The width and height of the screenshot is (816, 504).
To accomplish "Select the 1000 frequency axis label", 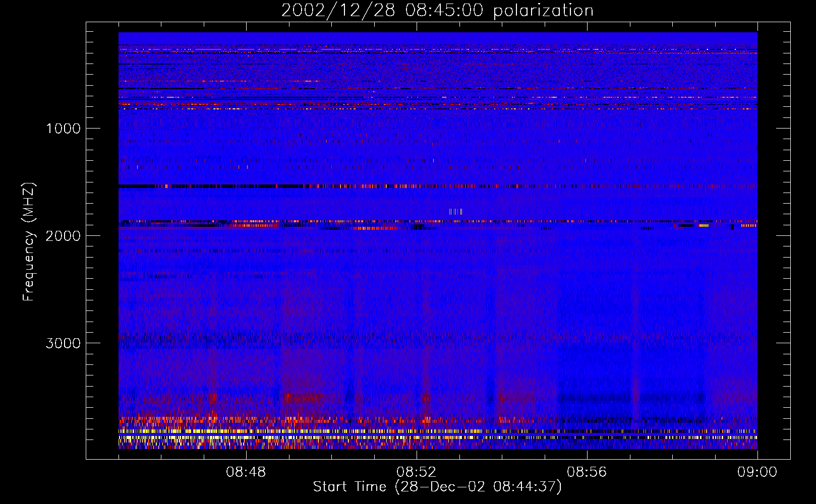I will [x=63, y=129].
